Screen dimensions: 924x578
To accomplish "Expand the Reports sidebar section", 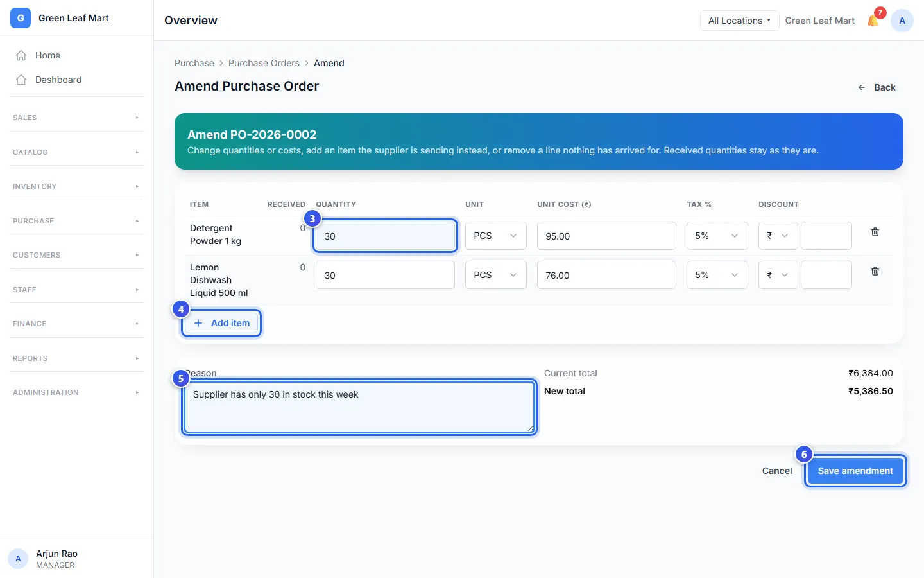I will pos(76,358).
